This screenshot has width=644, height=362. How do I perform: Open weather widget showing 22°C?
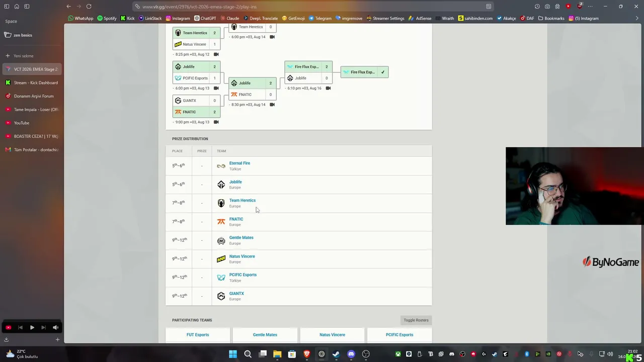tap(21, 354)
